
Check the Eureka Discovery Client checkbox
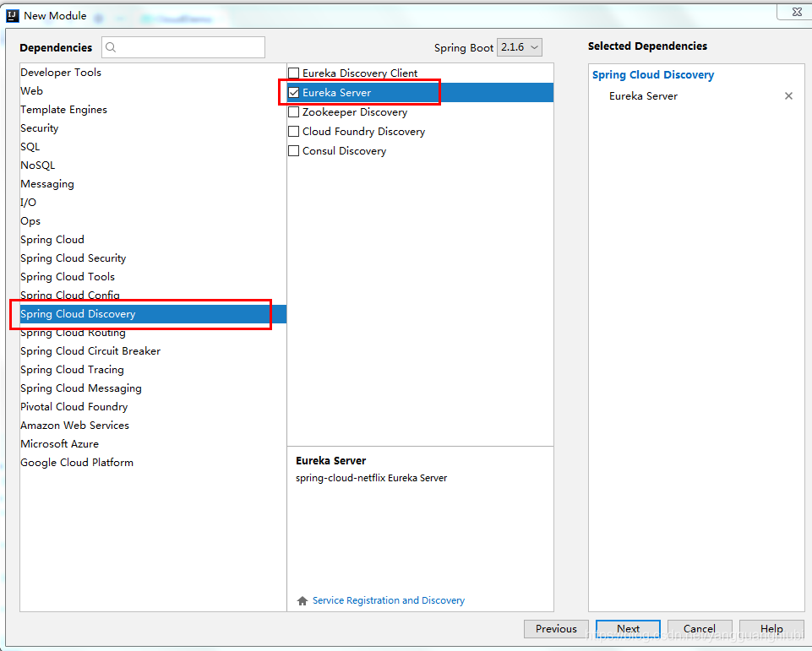pyautogui.click(x=294, y=73)
